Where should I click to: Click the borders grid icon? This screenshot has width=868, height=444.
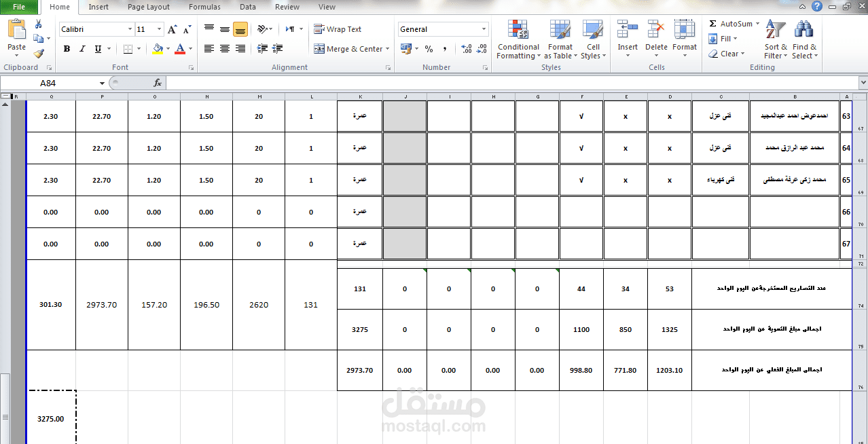127,49
